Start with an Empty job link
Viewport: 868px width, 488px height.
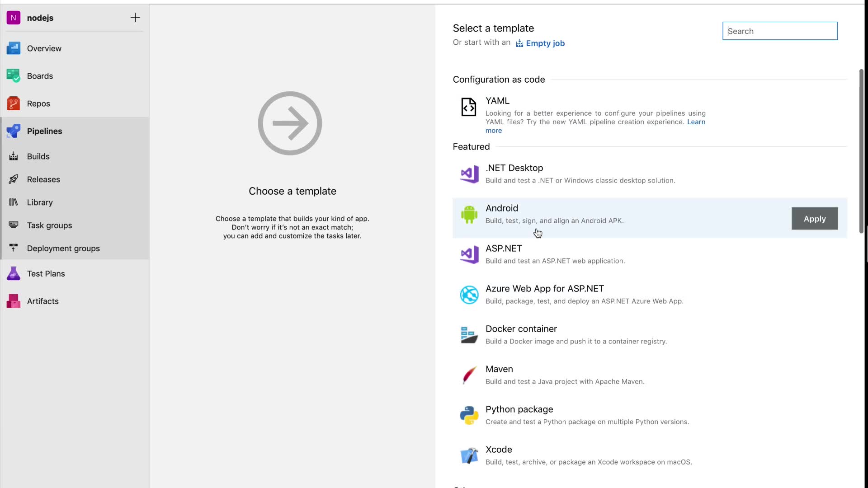click(x=545, y=43)
